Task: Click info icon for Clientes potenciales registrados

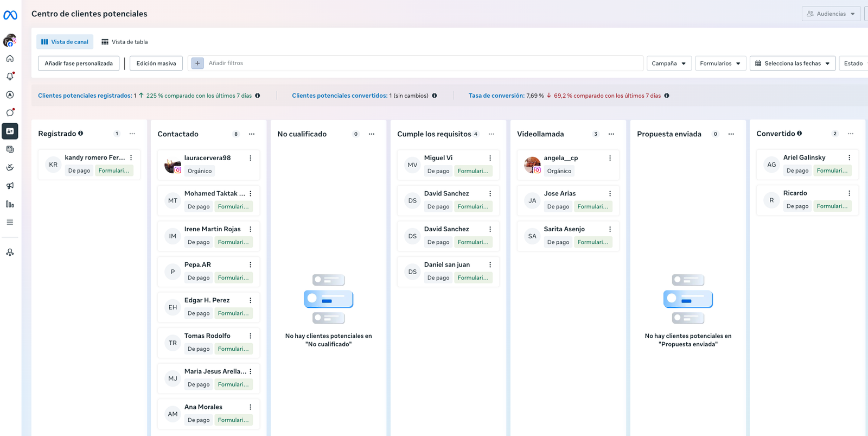Action: pos(258,96)
